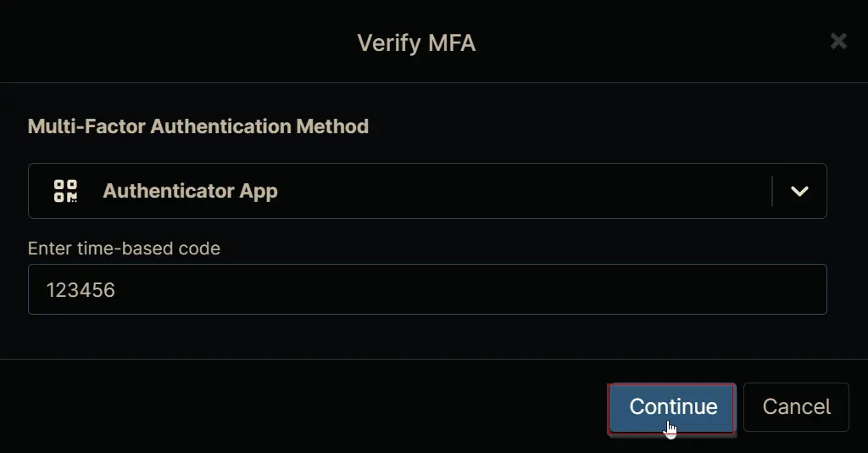Focus the time-based code input field
Viewport: 868px width, 453px height.
427,289
